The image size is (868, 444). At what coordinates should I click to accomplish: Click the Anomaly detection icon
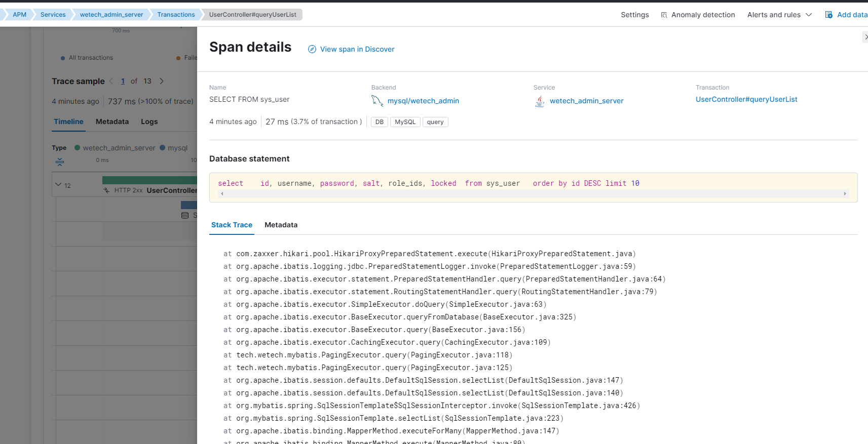(664, 15)
